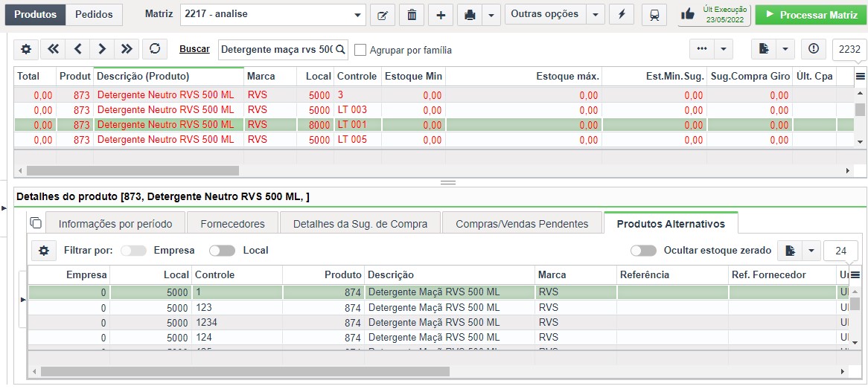This screenshot has height=389, width=868.
Task: Click the 2232 record count field
Action: (849, 49)
